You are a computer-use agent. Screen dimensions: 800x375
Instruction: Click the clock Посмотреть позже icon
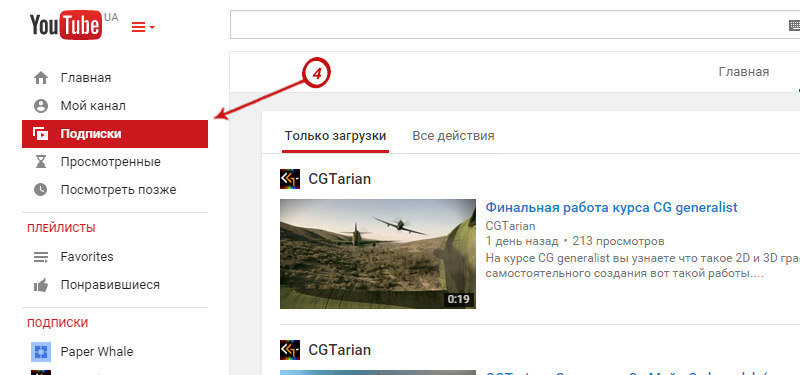pos(40,190)
